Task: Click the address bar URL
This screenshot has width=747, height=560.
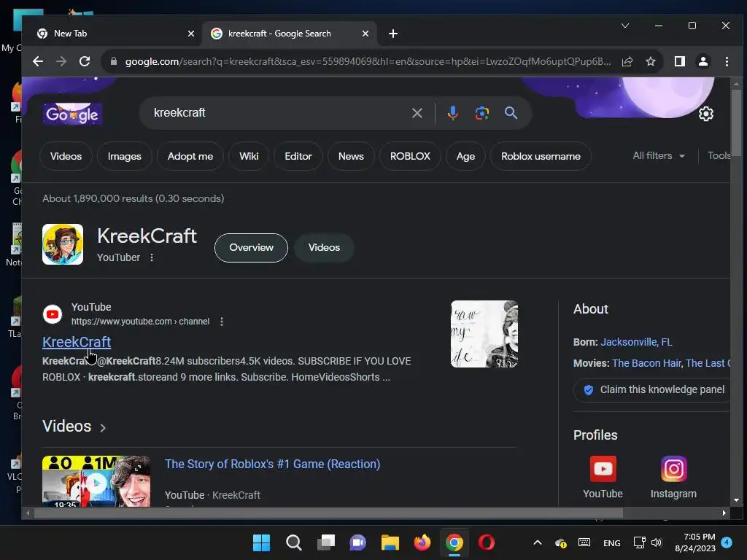Action: coord(368,61)
